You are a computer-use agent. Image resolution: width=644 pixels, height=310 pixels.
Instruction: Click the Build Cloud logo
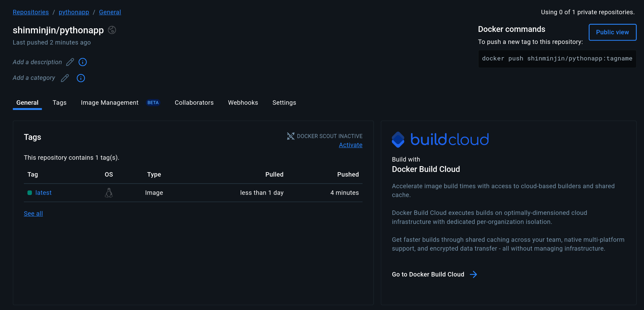coord(440,140)
